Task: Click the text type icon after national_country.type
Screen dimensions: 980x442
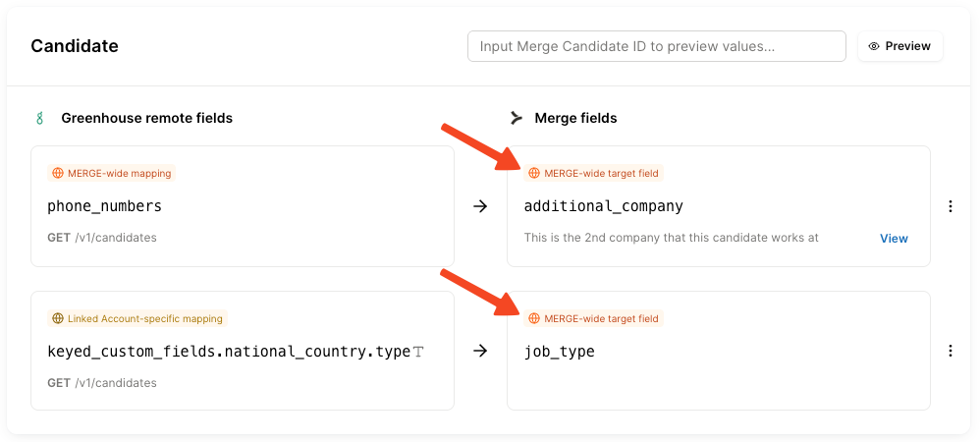Action: coord(418,352)
